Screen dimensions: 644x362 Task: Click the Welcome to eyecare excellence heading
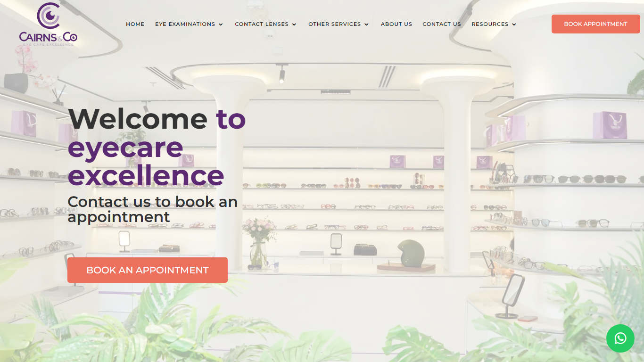(157, 147)
